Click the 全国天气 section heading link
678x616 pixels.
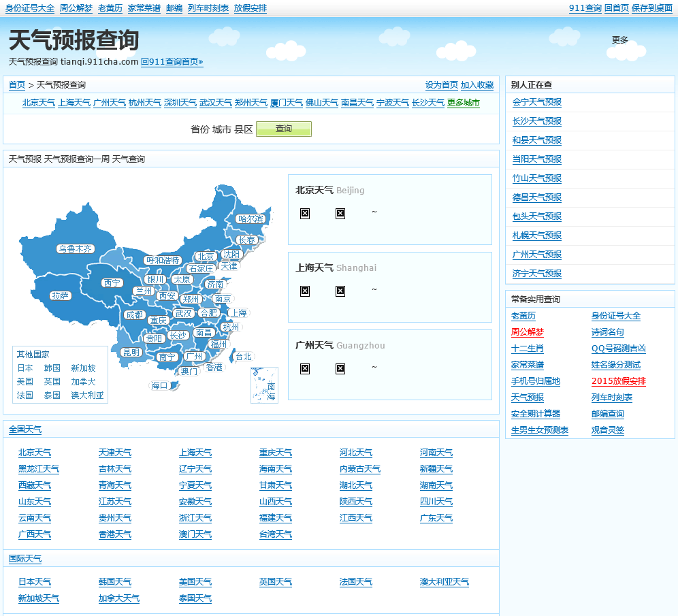pyautogui.click(x=25, y=429)
